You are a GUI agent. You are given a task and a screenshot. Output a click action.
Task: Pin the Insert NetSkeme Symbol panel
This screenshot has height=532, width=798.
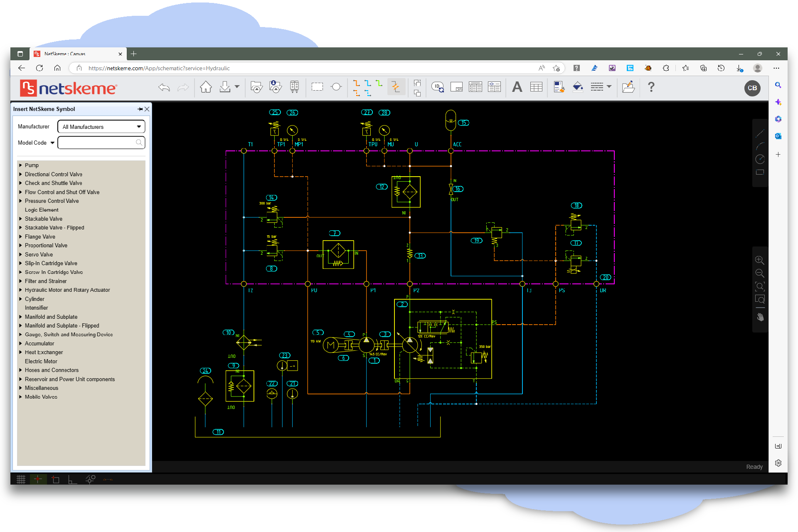[140, 109]
